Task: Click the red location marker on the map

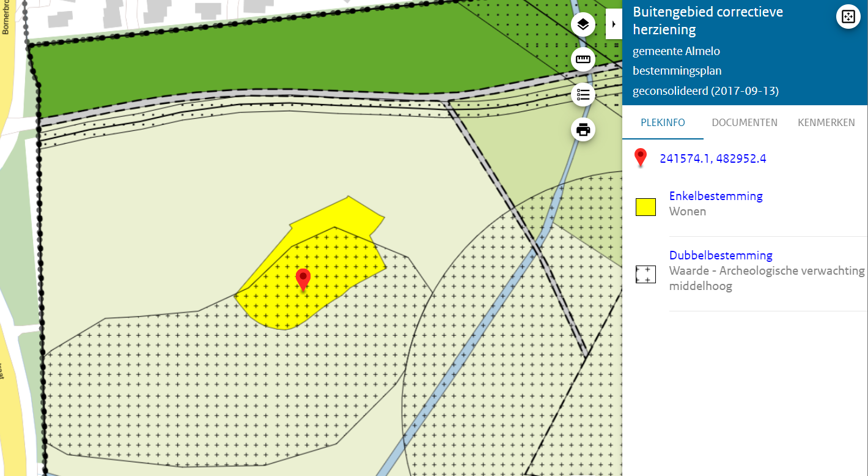Action: (303, 280)
